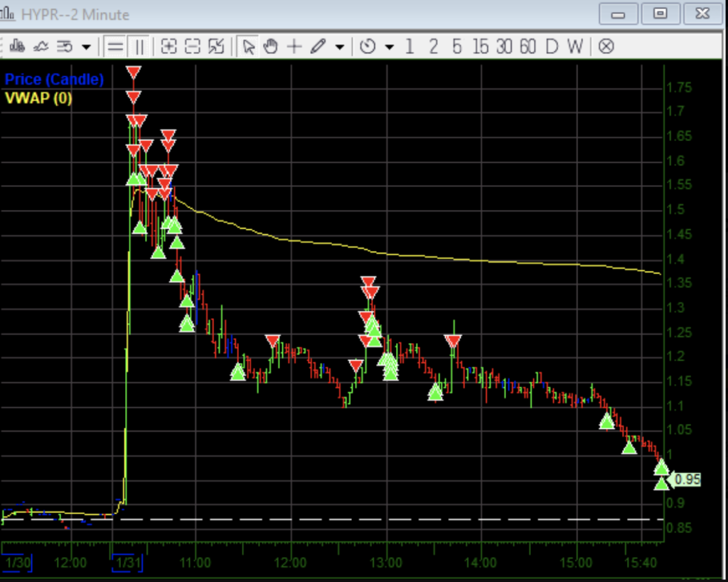Screen dimensions: 728x582
Task: Switch to the daily D interval
Action: click(x=552, y=46)
